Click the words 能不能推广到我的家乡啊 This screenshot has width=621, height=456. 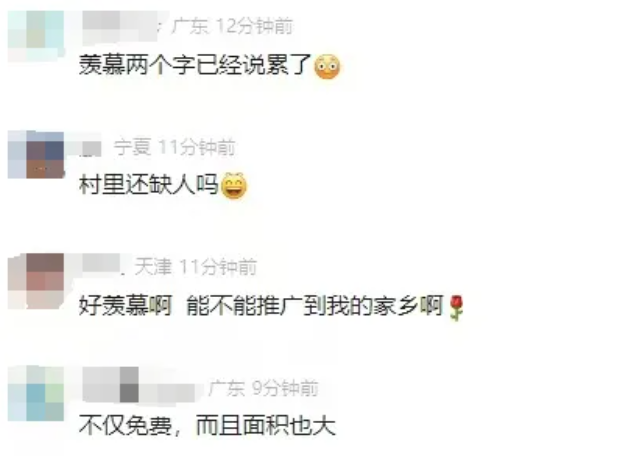315,306
